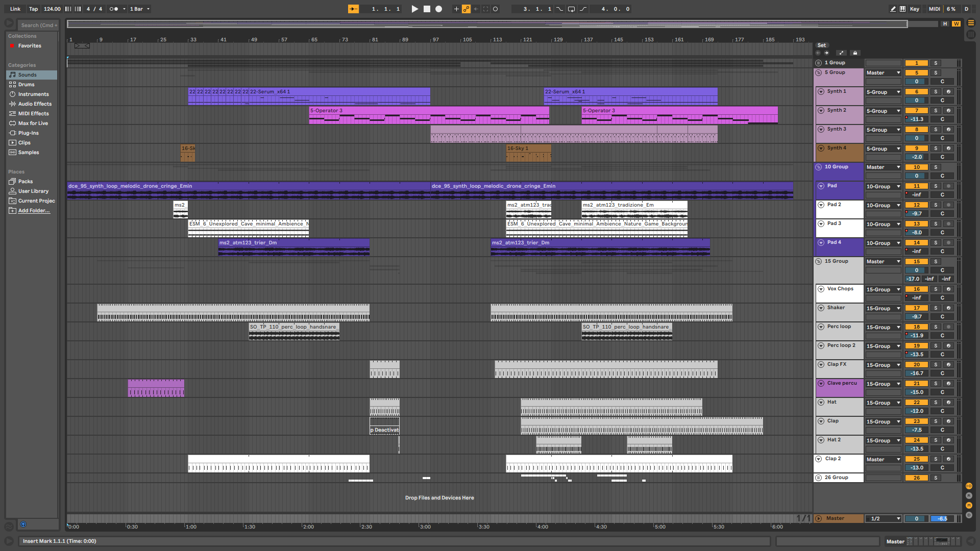This screenshot has height=551, width=980.
Task: Fold the 5 Group track
Action: pyautogui.click(x=819, y=72)
